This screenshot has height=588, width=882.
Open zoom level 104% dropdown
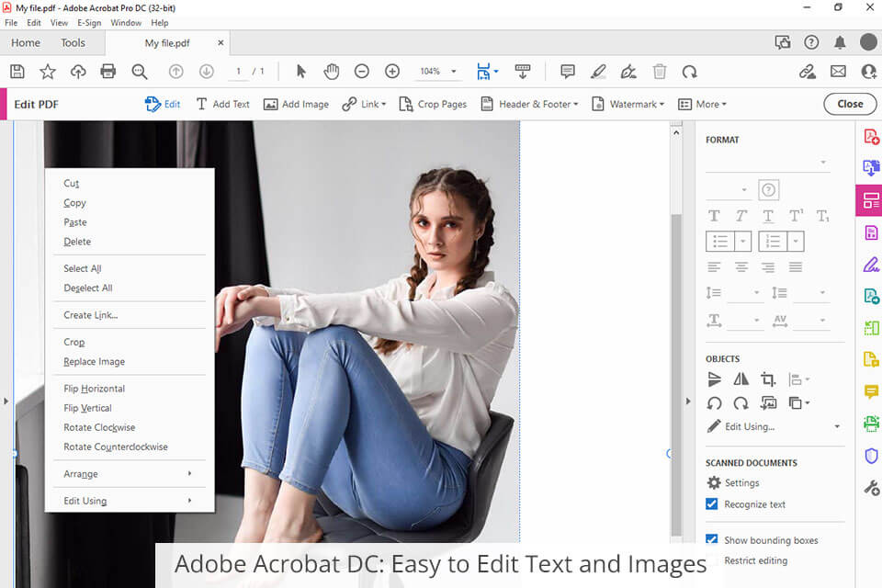[453, 72]
